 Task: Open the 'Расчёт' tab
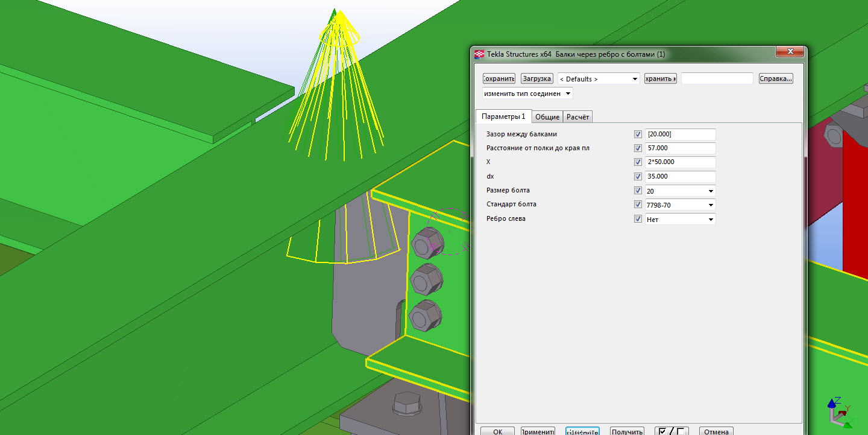click(577, 117)
